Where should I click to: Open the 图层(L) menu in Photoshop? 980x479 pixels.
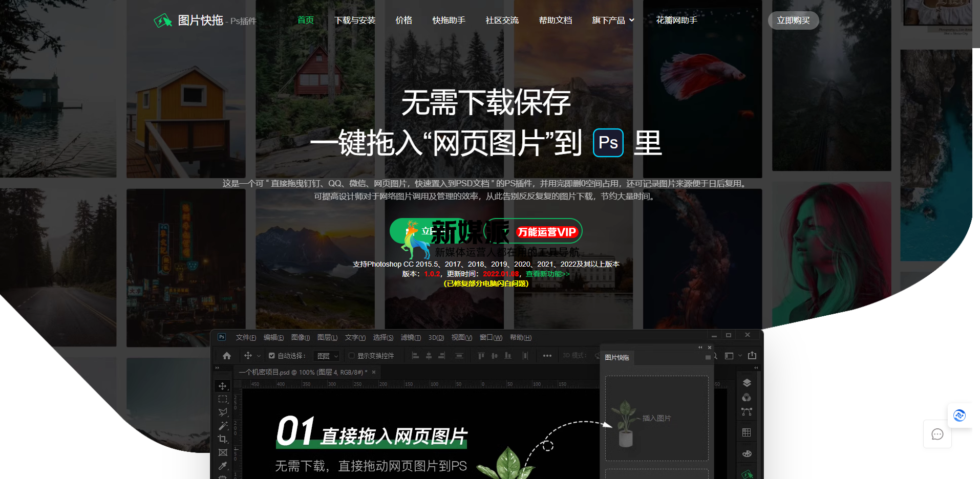(x=327, y=337)
